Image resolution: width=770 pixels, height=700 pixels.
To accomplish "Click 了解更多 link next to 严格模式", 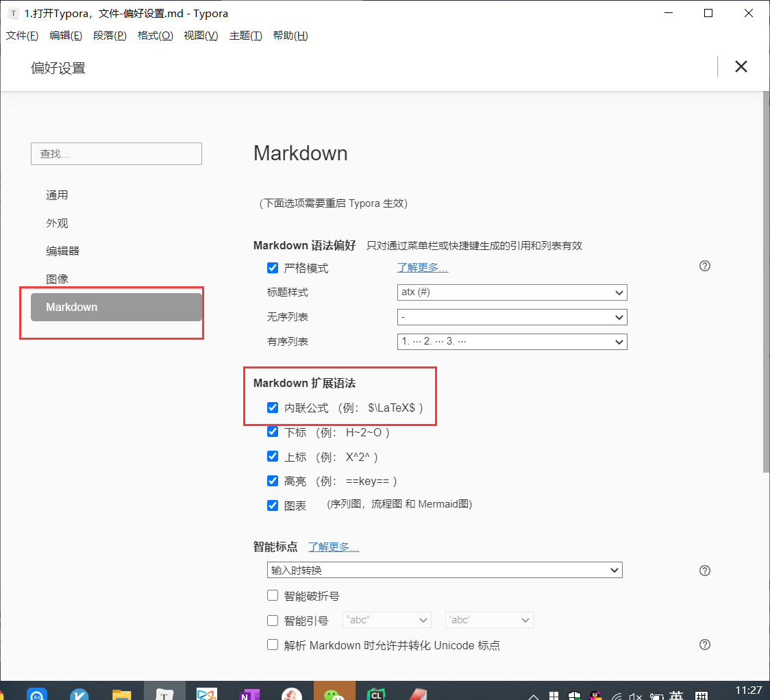I will [422, 268].
